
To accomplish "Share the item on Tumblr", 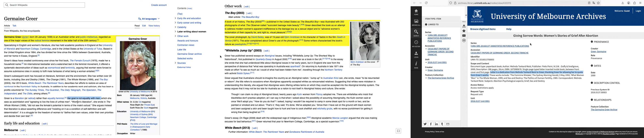I will [x=442, y=124].
